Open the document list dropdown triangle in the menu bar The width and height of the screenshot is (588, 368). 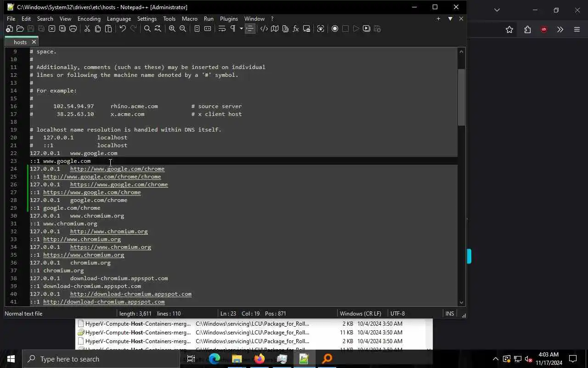(450, 19)
